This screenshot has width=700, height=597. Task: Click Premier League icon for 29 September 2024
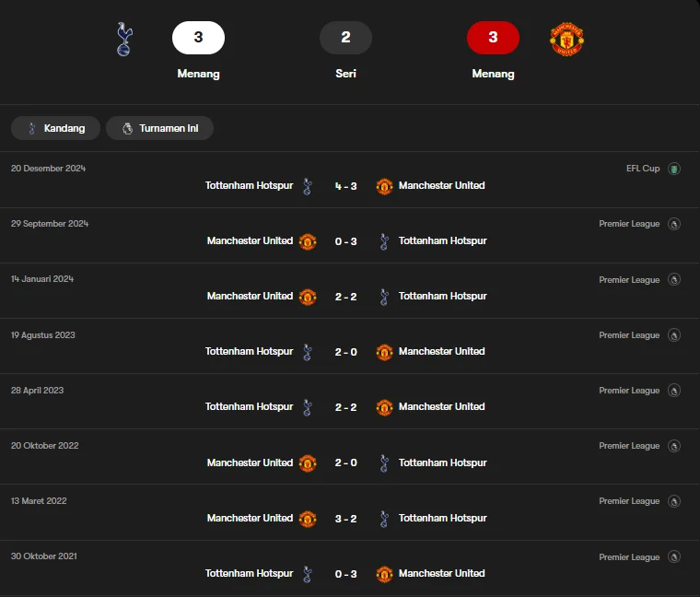coord(674,224)
